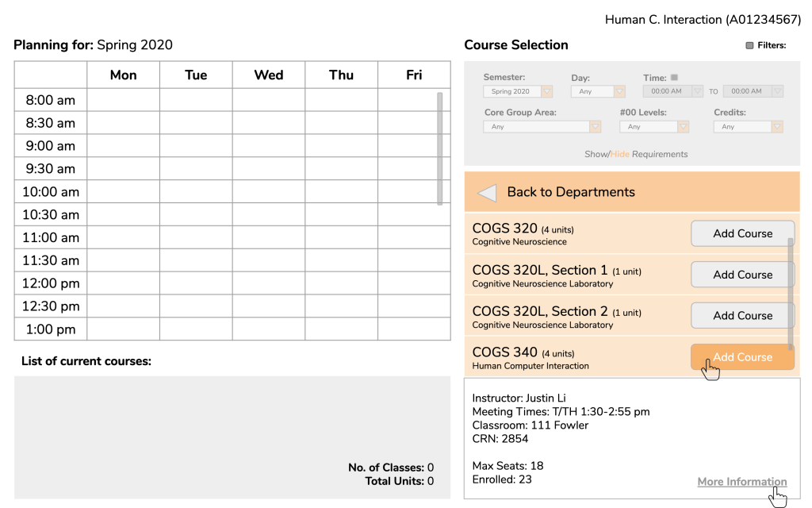This screenshot has width=812, height=508.
Task: Open the More Information link
Action: click(742, 482)
